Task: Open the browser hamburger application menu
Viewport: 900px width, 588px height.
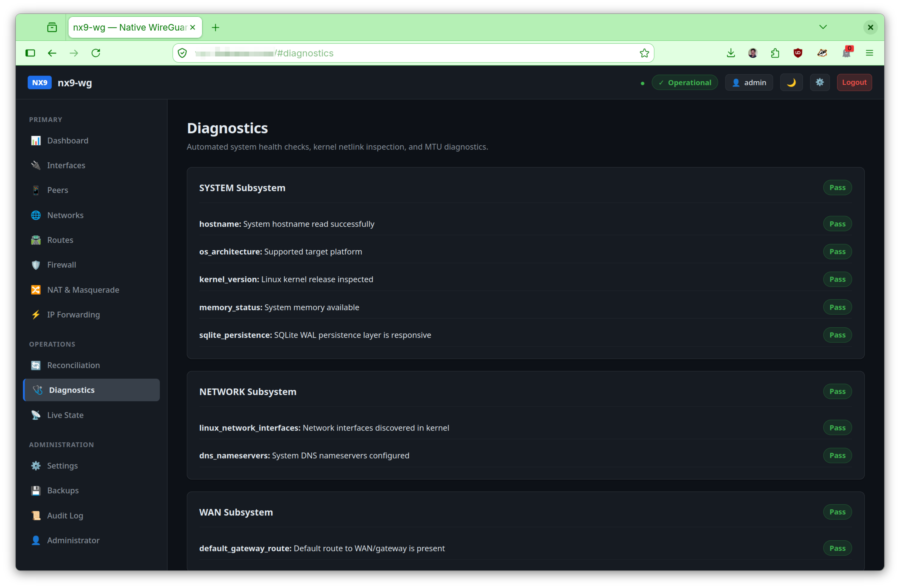Action: [869, 53]
